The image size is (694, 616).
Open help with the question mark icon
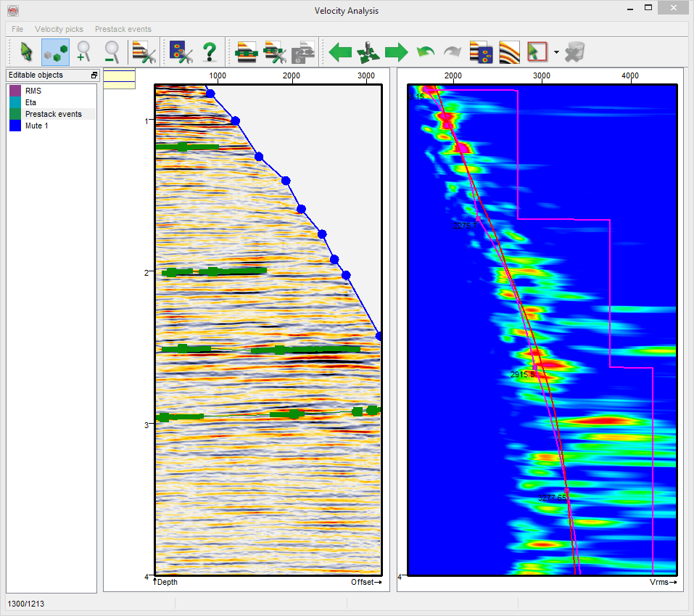pyautogui.click(x=210, y=52)
